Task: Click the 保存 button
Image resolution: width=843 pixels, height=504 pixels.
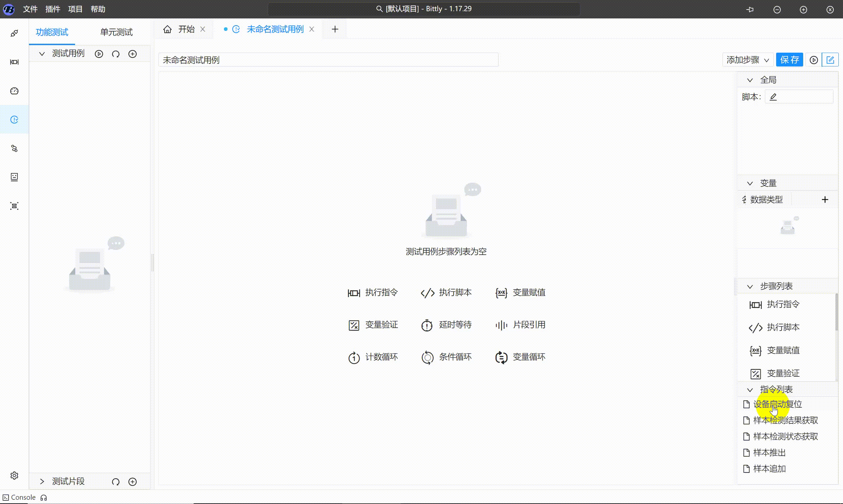Action: click(x=789, y=60)
